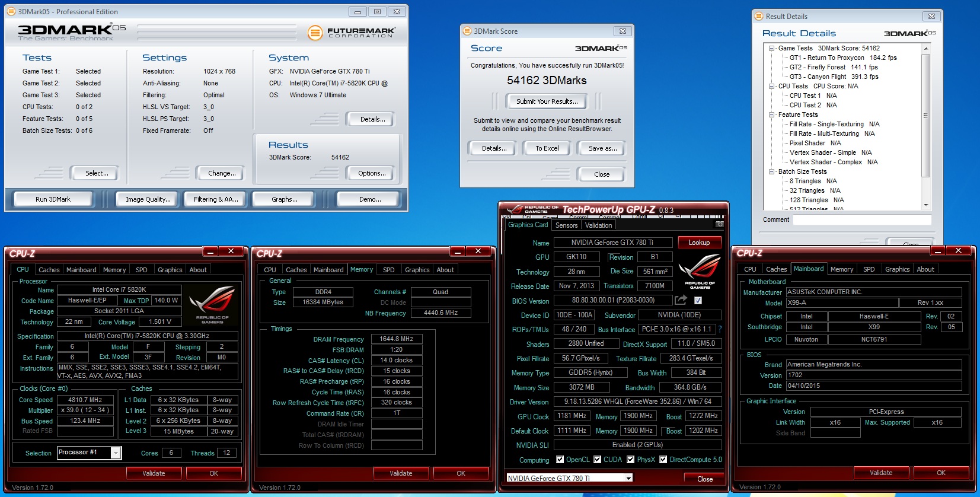Click the BIOS export arrow icon in GPU-Z

[681, 300]
